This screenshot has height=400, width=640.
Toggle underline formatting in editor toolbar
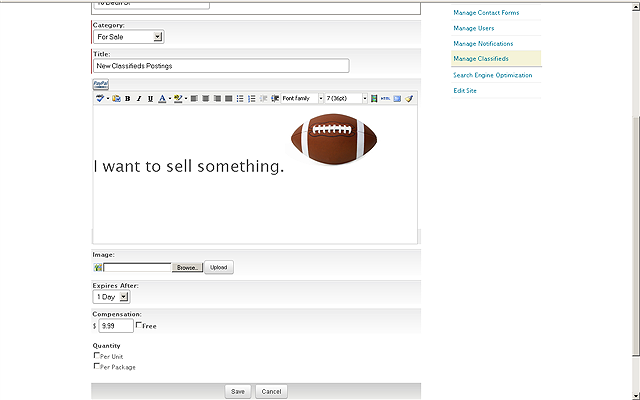[150, 99]
